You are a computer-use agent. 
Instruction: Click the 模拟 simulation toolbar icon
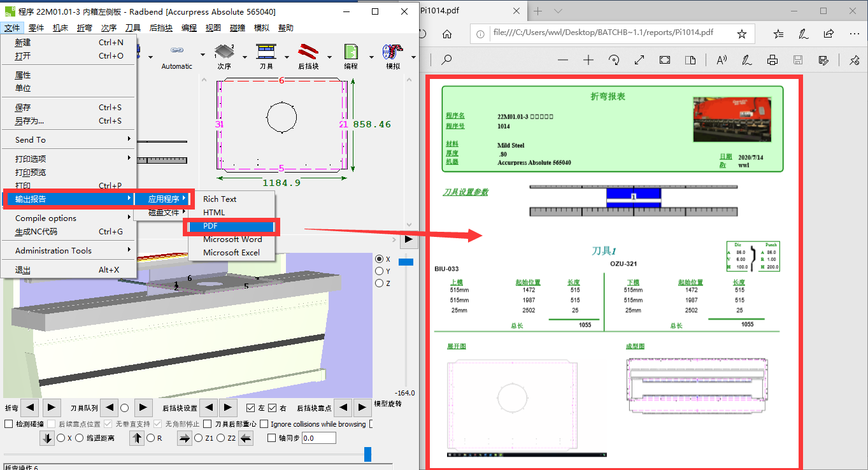(x=392, y=52)
